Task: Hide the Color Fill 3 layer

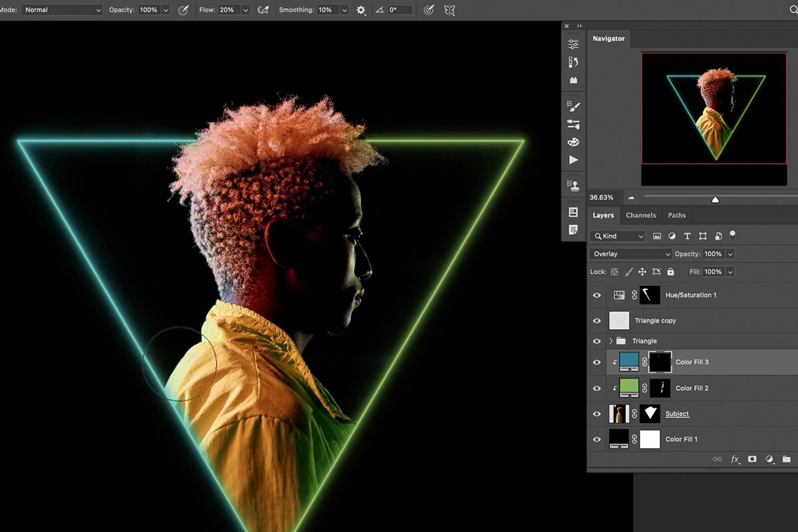Action: (x=597, y=362)
